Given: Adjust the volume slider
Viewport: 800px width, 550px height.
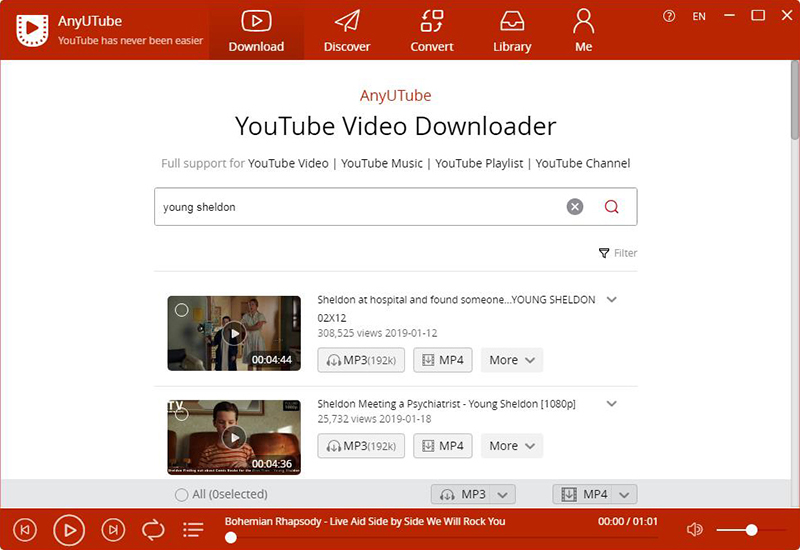Looking at the screenshot, I should pos(750,530).
